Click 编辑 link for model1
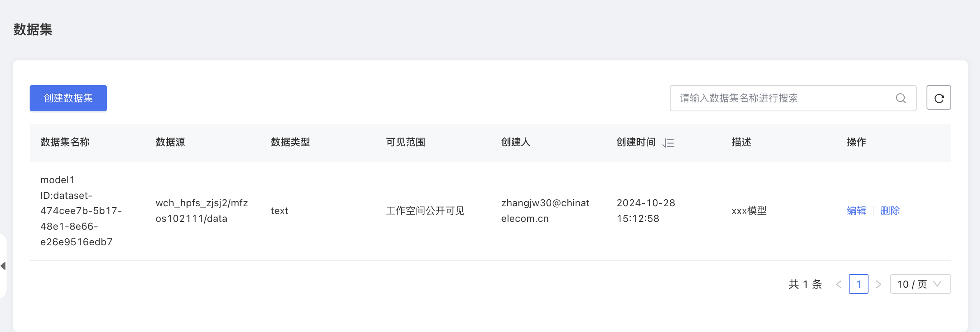Screen dimensions: 980x332 (x=857, y=211)
